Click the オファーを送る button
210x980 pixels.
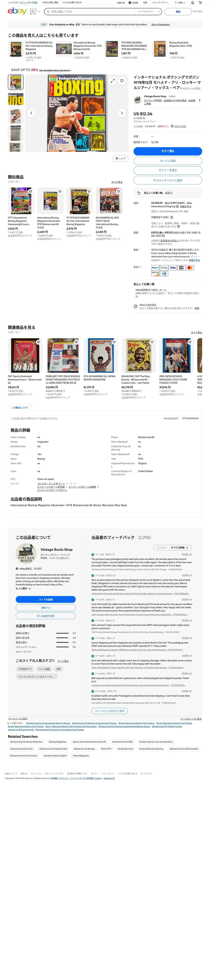coord(168,170)
